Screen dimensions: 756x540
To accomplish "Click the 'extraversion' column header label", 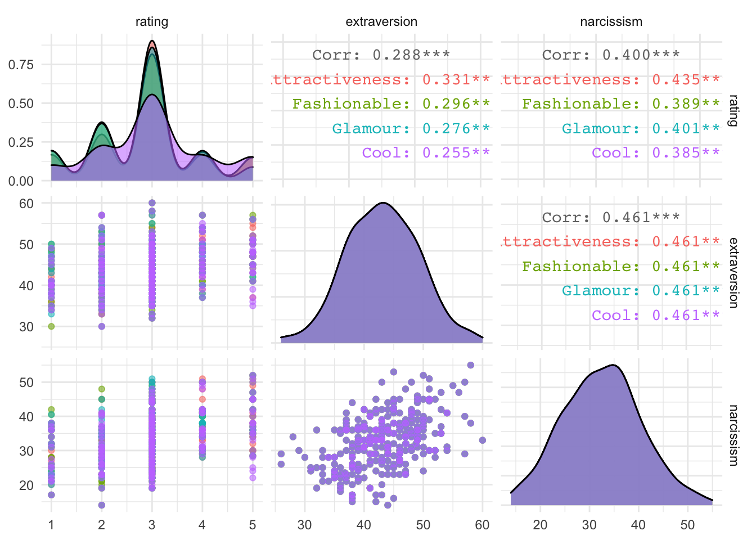I will [x=381, y=22].
